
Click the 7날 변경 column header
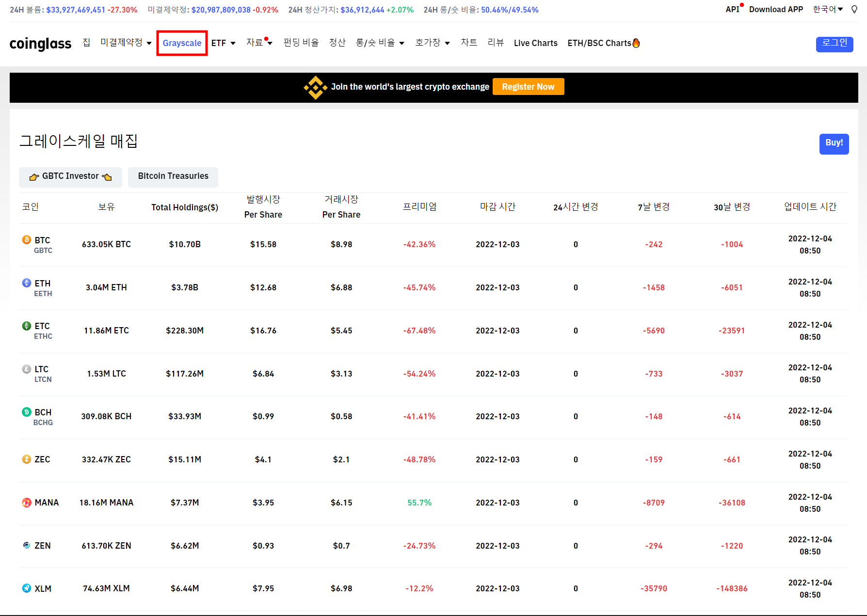654,207
